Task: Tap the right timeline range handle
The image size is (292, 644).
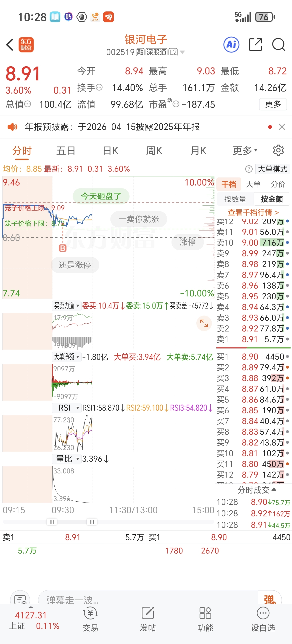Action: click(92, 522)
